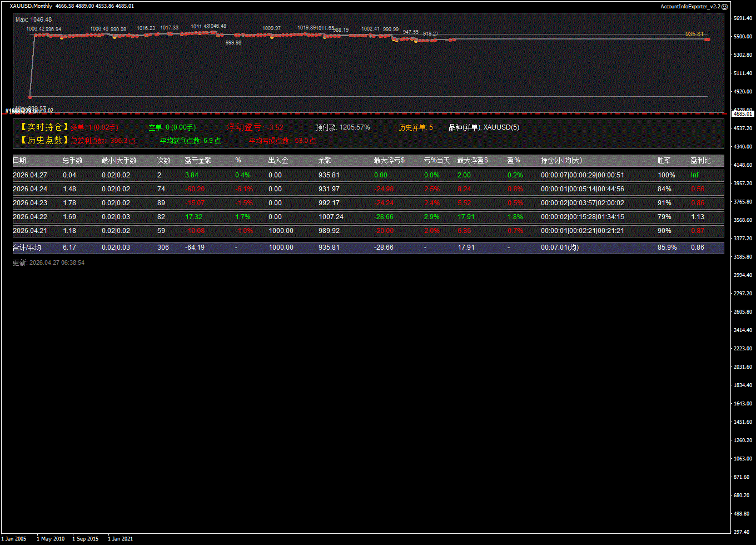Click the 日期 column header
The height and width of the screenshot is (545, 756).
[19, 160]
